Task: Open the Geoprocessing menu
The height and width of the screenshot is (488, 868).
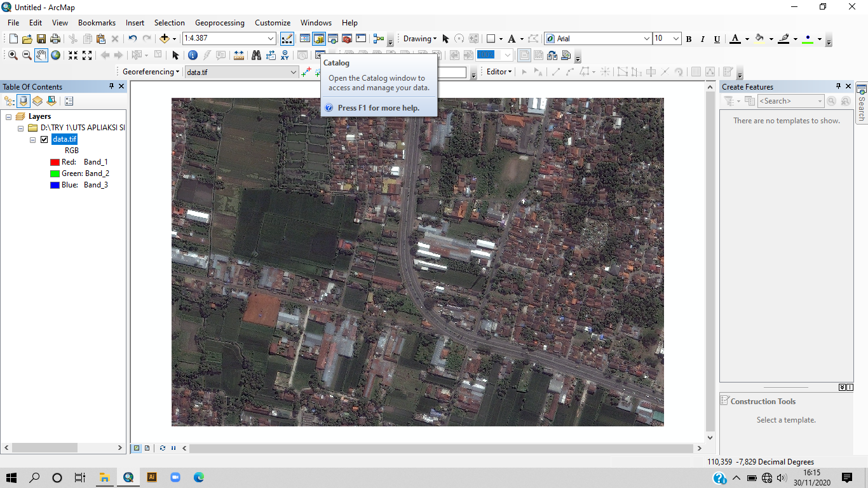Action: 219,22
